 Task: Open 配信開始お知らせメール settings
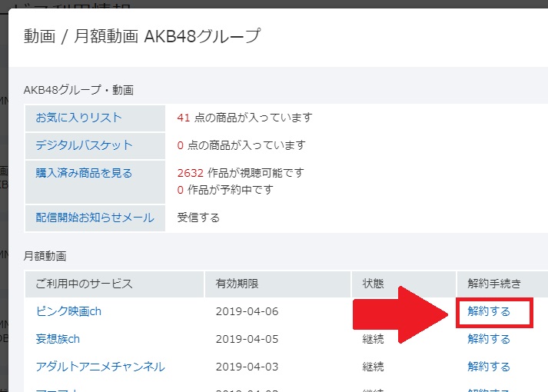point(95,218)
